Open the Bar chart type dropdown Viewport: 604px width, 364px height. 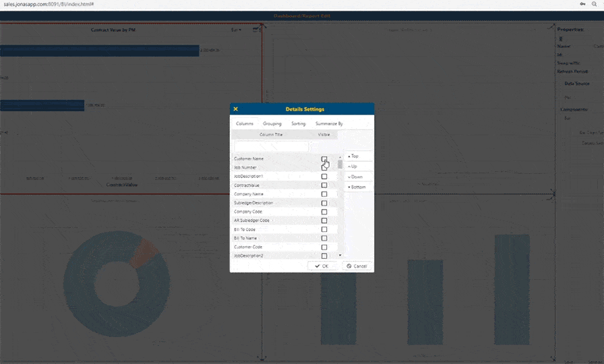pyautogui.click(x=236, y=30)
